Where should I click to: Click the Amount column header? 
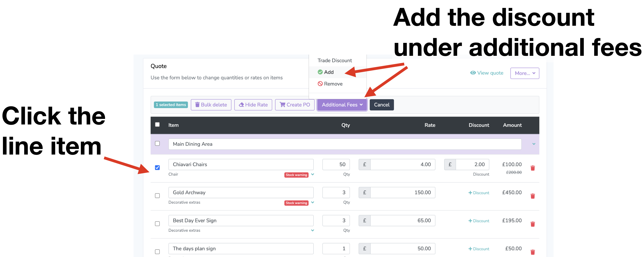point(512,125)
